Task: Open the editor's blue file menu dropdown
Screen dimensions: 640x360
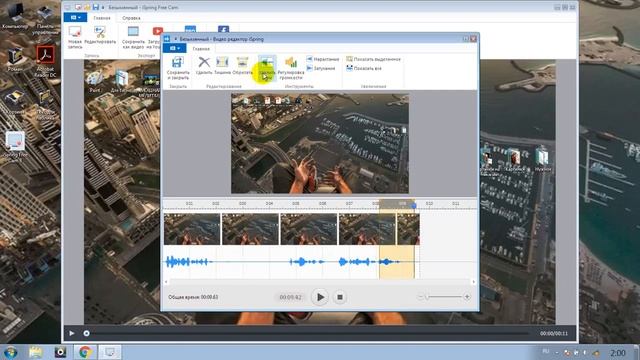Action: tap(175, 48)
